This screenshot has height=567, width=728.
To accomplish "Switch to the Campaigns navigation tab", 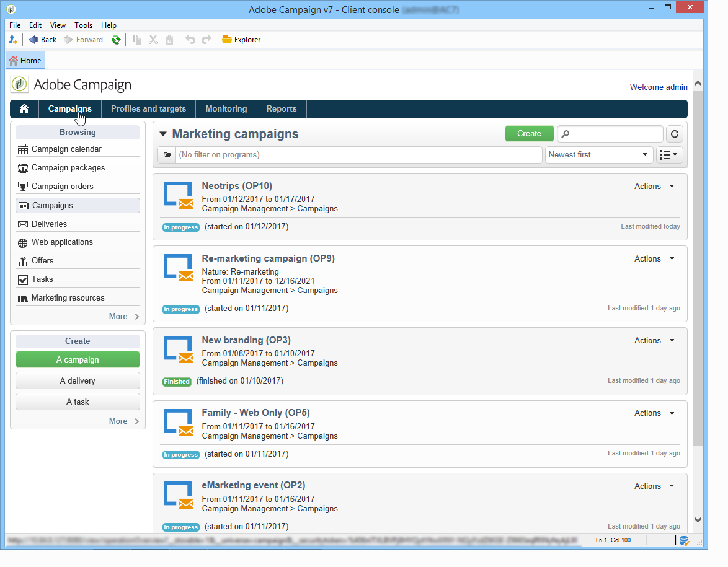I will [x=70, y=108].
